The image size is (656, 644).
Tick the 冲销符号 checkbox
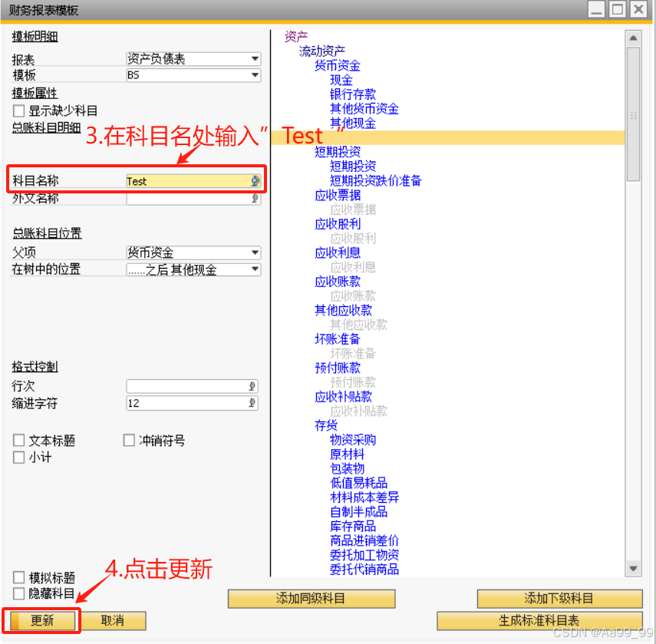129,441
